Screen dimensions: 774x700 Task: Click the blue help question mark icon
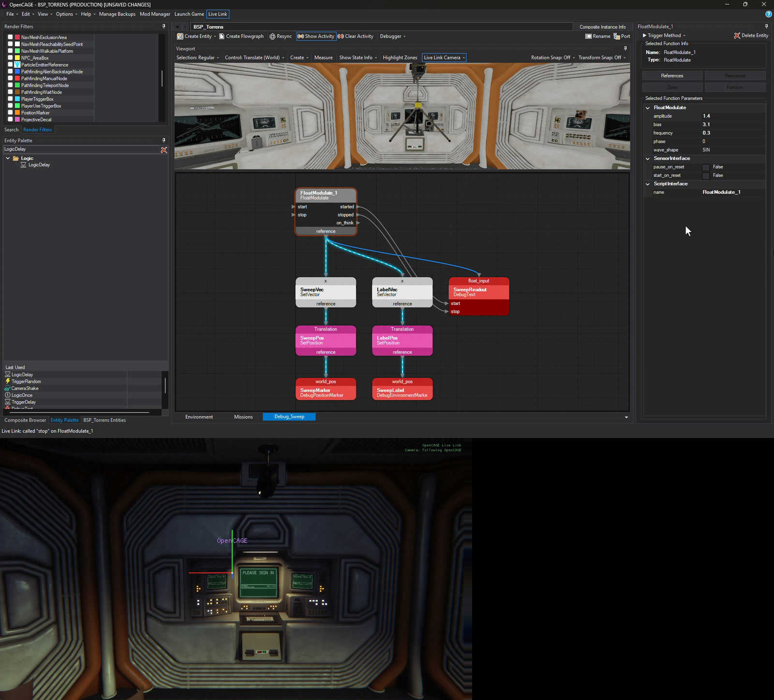coord(769,14)
